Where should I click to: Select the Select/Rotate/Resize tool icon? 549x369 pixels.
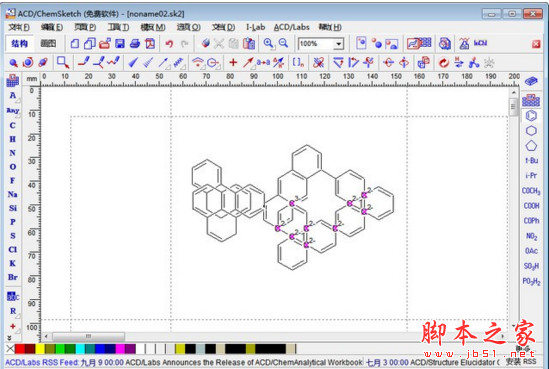point(28,63)
